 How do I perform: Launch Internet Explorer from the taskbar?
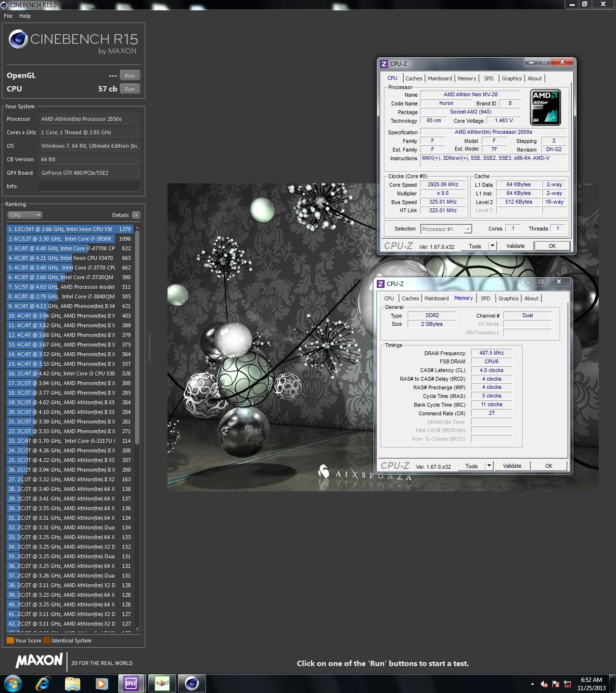43,683
